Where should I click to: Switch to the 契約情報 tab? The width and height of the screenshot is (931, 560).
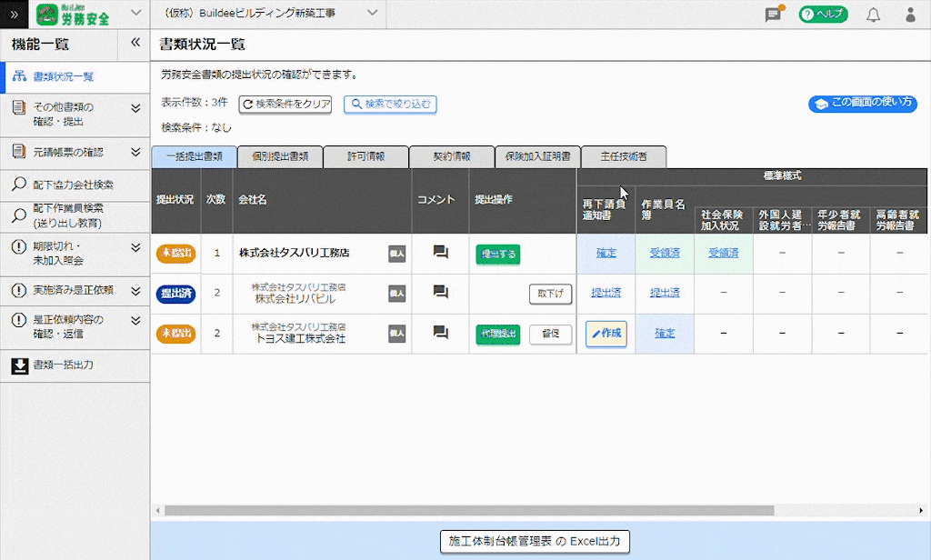click(452, 156)
